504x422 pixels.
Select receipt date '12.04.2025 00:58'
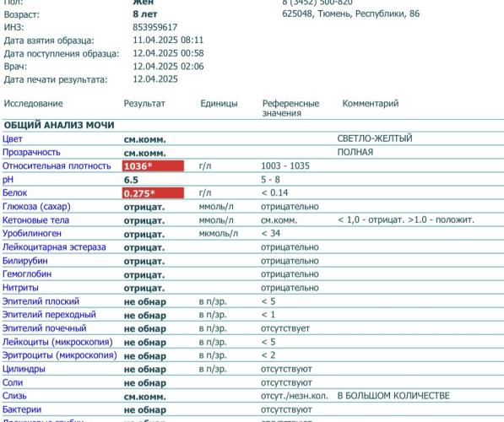[x=168, y=53]
